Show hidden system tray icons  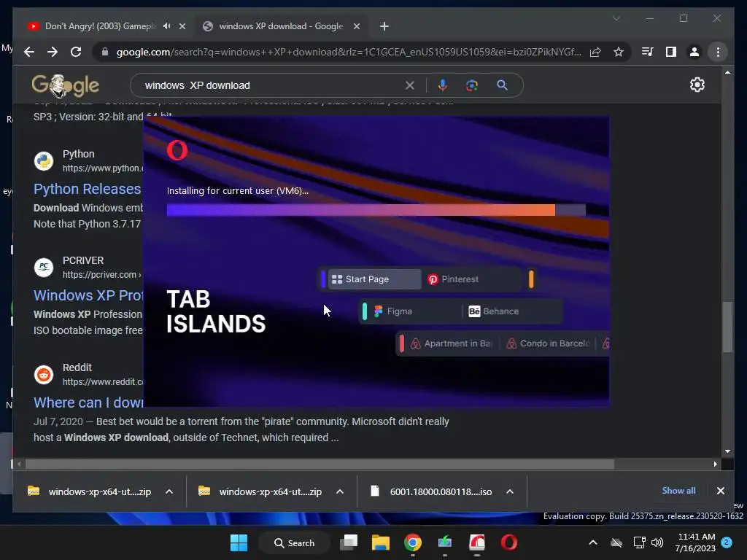coord(593,542)
